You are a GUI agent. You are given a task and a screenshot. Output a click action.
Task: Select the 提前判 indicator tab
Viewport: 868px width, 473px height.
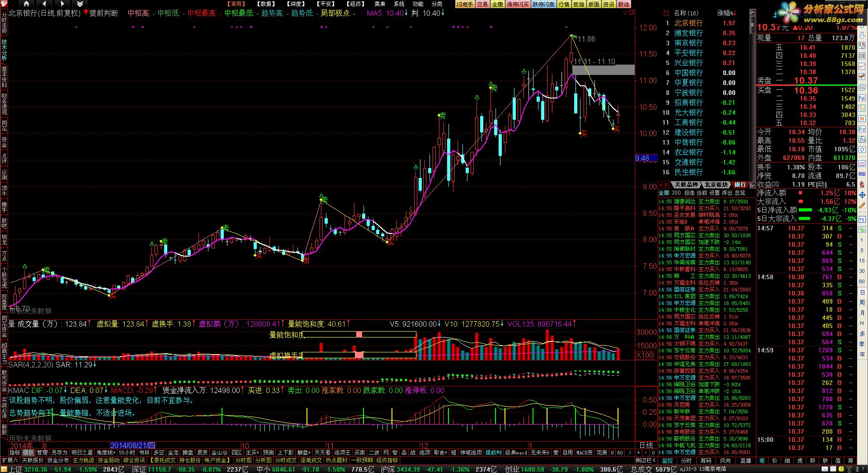(x=493, y=453)
